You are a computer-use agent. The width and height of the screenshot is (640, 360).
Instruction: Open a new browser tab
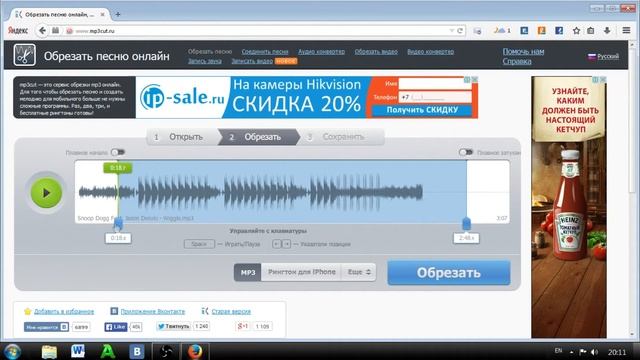coord(118,14)
